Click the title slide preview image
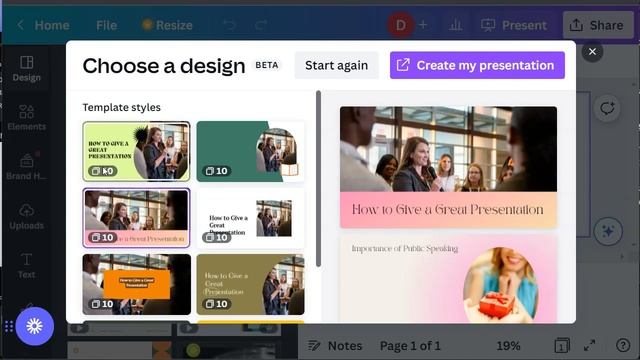This screenshot has width=640, height=360. click(x=448, y=167)
